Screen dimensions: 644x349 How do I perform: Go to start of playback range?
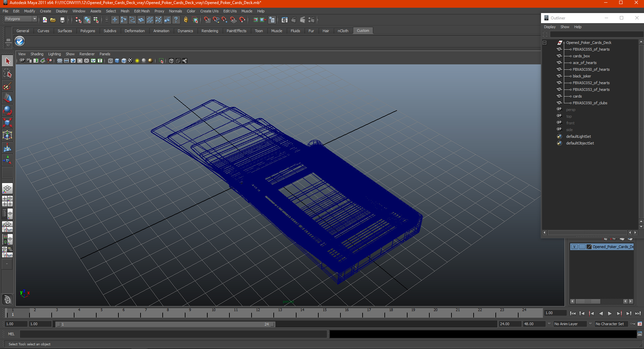point(573,313)
